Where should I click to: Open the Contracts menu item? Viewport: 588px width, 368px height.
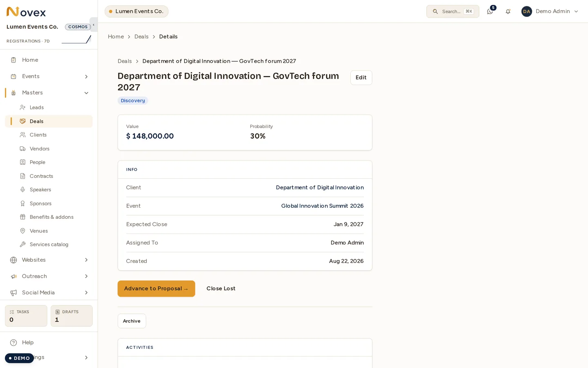[49, 176]
